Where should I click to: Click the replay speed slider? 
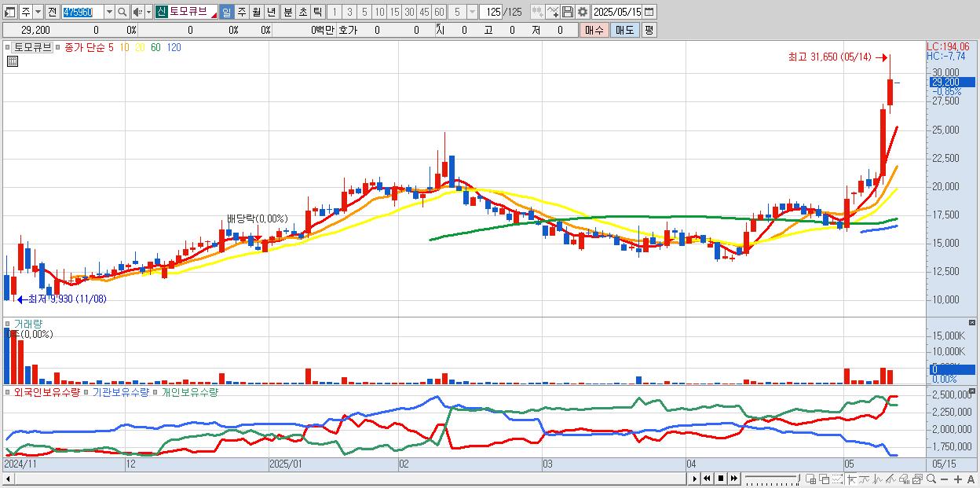click(x=772, y=479)
